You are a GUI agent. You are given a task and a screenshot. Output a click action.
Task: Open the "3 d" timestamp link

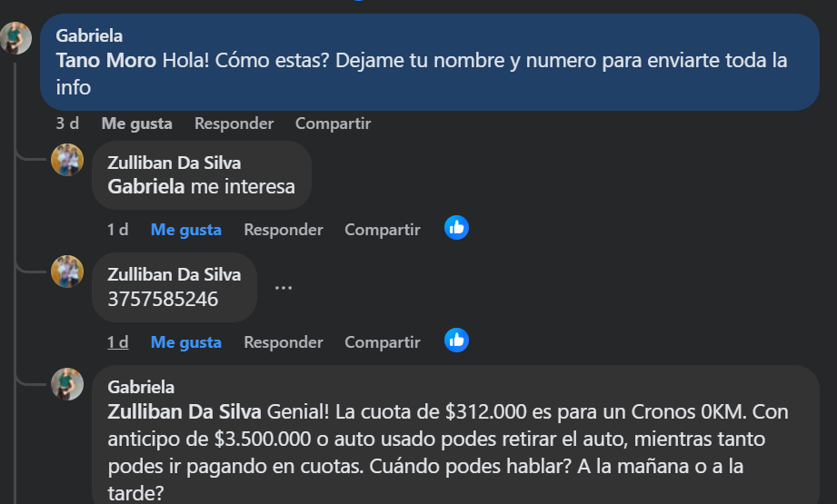[66, 124]
